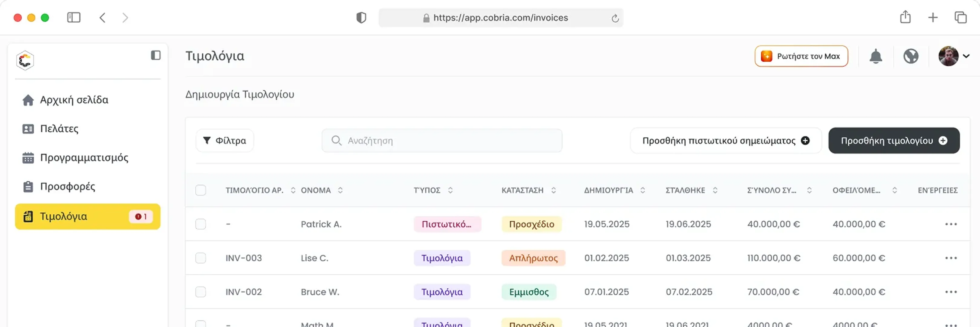Sort by ΚΑΤΆΣΤΑΣΗ column arrows

coord(554,190)
